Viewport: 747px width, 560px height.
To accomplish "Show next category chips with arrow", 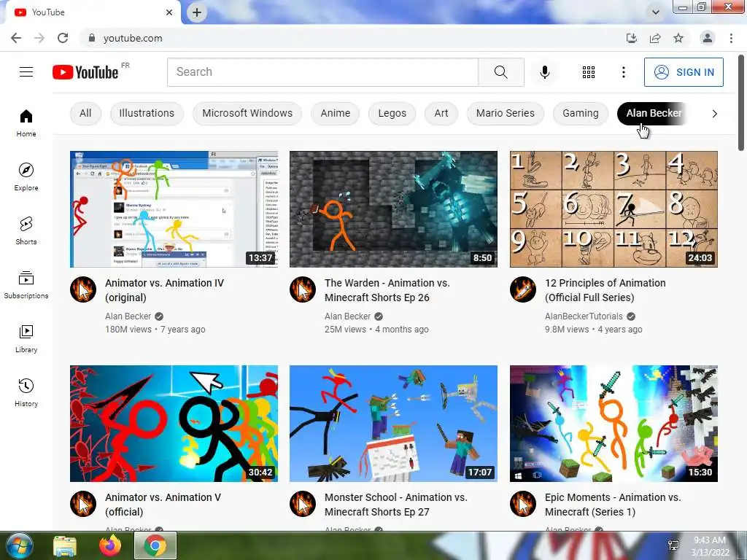I will (714, 113).
